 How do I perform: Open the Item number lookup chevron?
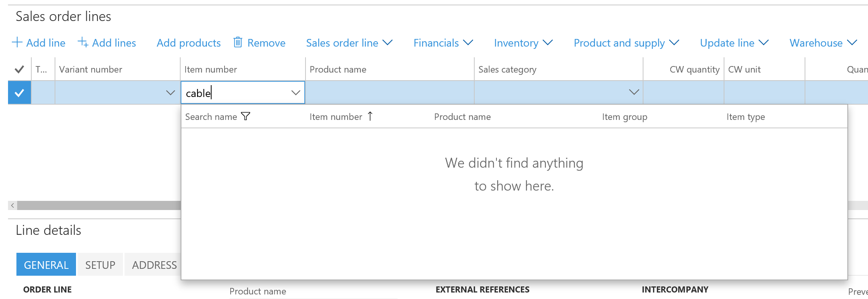(296, 92)
